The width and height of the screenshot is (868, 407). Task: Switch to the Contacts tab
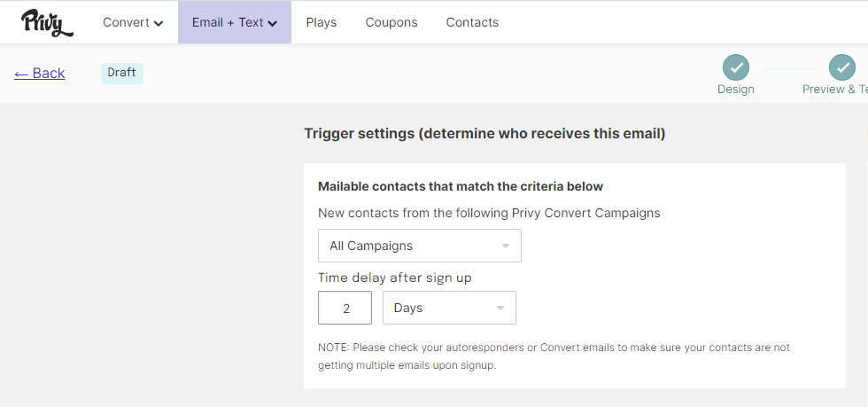pos(472,22)
